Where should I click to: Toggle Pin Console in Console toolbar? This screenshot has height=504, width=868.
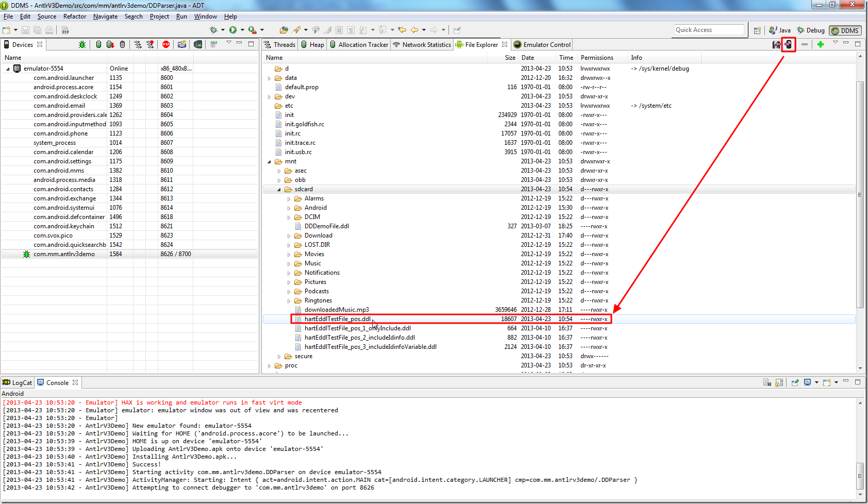tap(795, 382)
